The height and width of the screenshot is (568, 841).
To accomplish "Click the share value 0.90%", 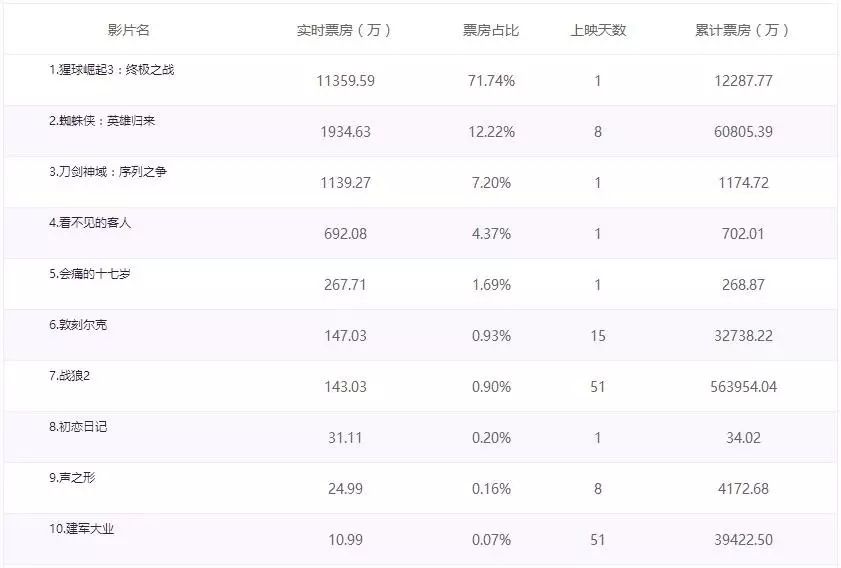I will point(491,387).
